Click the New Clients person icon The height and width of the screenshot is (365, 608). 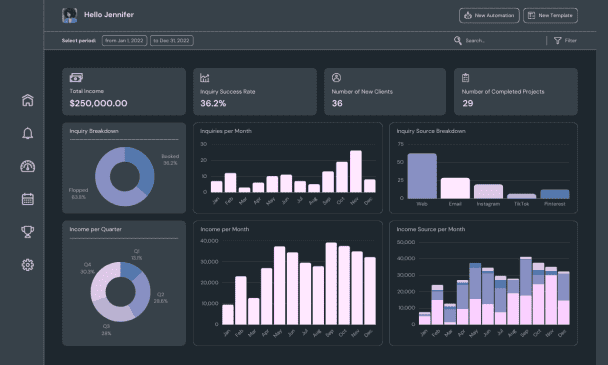click(x=336, y=78)
